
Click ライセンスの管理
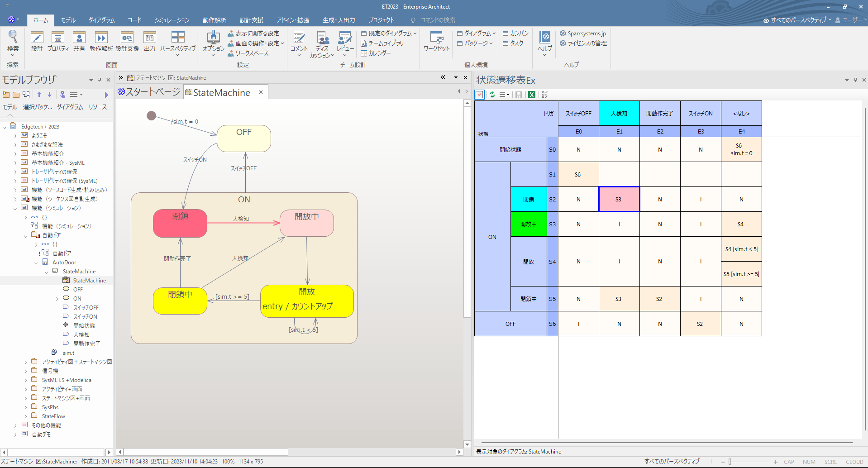coord(583,43)
